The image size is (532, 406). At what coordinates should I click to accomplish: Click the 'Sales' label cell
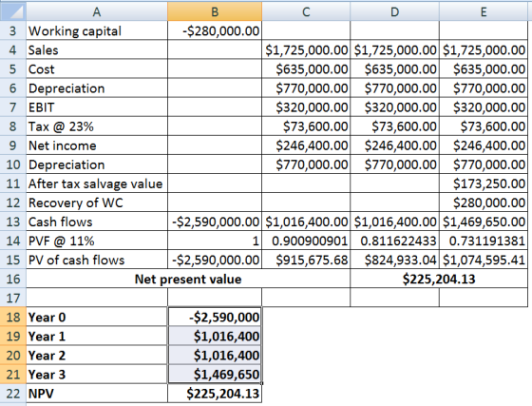point(97,49)
